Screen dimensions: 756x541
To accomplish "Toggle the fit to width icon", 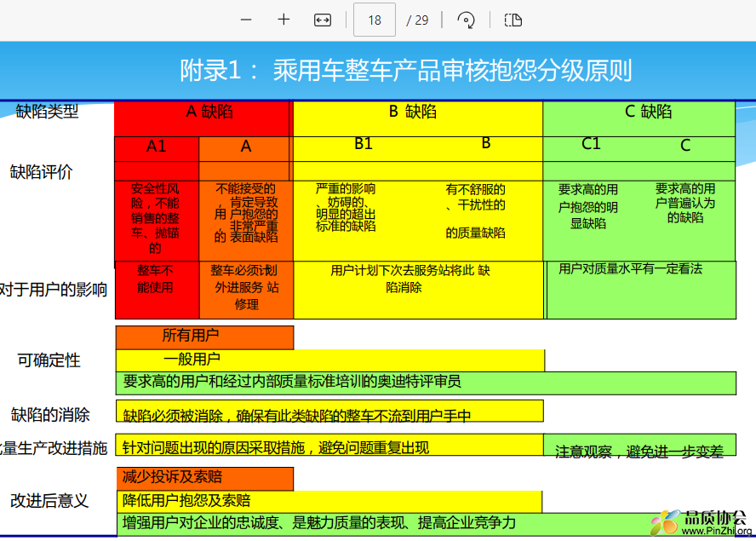I will click(322, 20).
